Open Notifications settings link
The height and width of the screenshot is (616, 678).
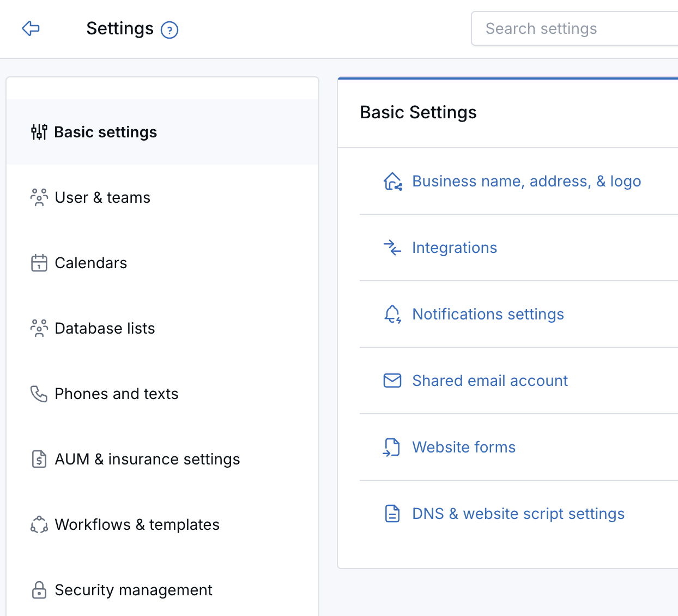[x=488, y=314]
